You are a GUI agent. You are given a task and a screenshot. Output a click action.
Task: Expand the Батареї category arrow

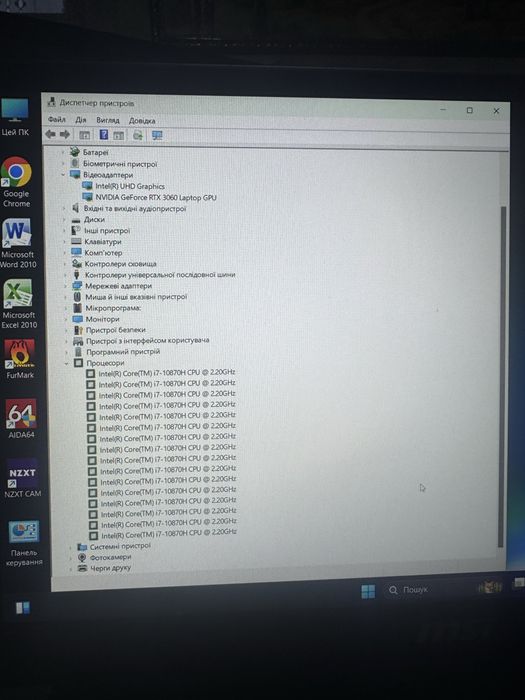(62, 152)
